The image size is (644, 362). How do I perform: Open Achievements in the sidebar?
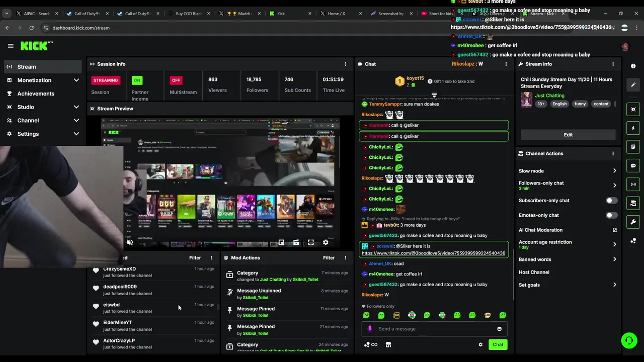43,94
